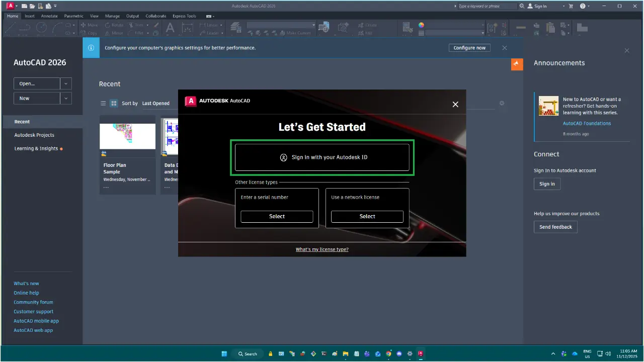Open the AutoCAD Foundations link
Viewport: 644px width, 362px height.
(x=587, y=123)
